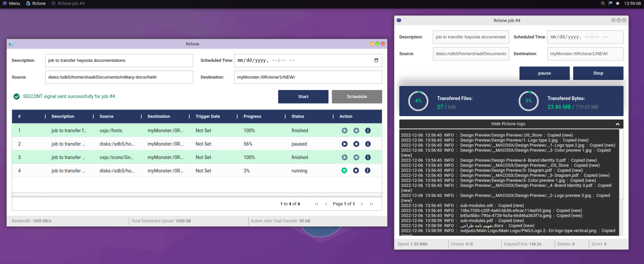Sort table by Progress column header
The image size is (644, 264).
click(252, 116)
